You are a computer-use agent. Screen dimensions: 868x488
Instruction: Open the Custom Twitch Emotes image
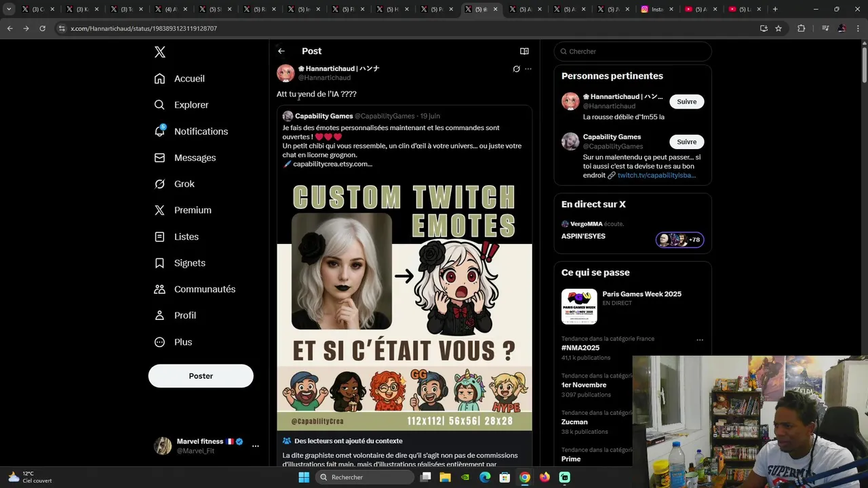pos(404,303)
